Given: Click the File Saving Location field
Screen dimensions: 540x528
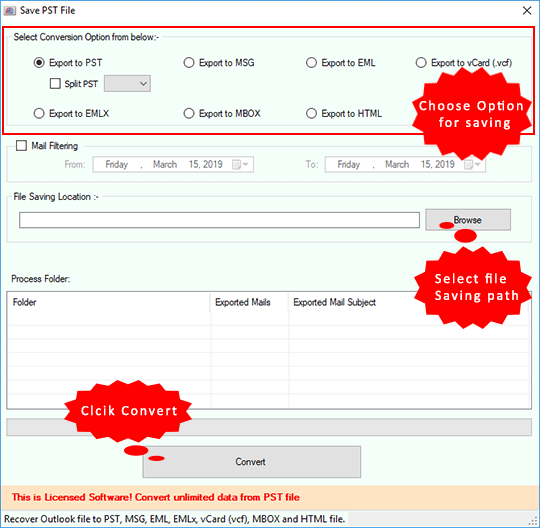Looking at the screenshot, I should [219, 220].
